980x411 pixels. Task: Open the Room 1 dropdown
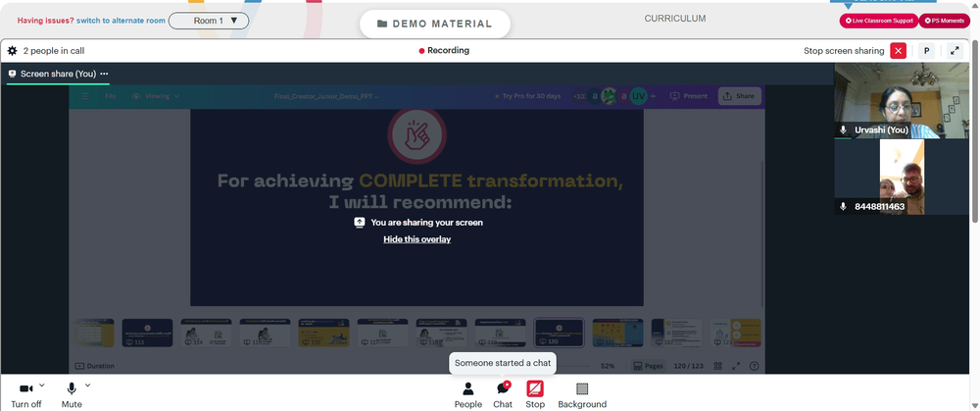209,21
